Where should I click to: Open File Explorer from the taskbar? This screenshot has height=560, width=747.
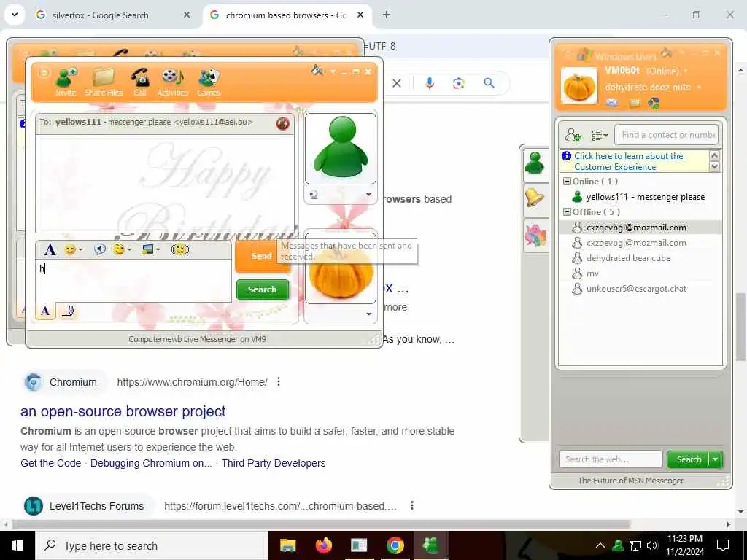(287, 545)
